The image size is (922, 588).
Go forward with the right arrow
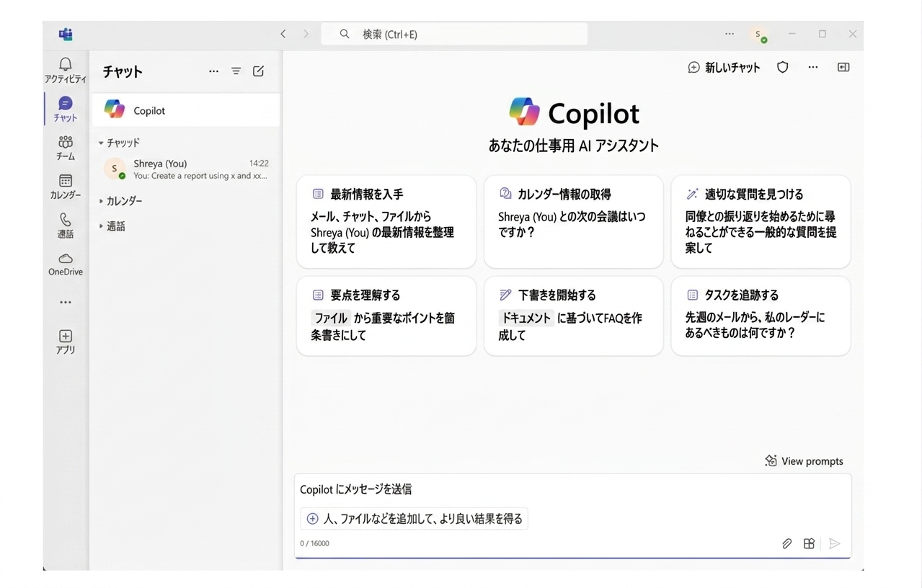point(306,34)
